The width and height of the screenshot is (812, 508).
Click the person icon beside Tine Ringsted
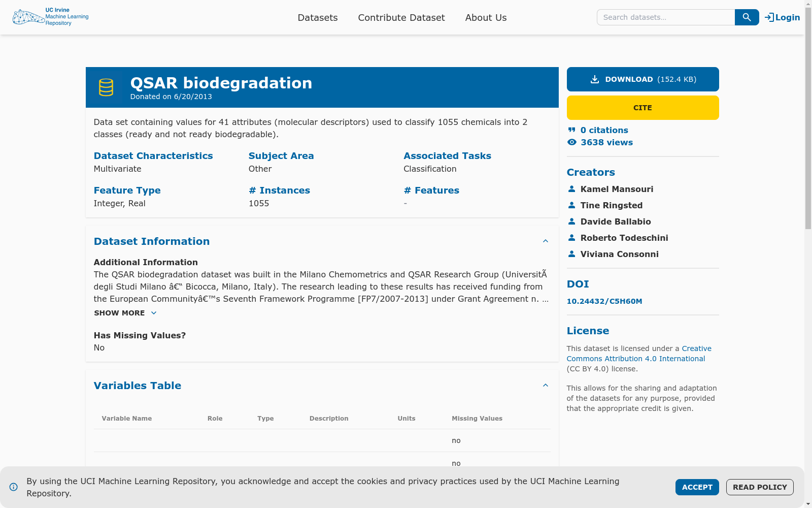click(572, 205)
